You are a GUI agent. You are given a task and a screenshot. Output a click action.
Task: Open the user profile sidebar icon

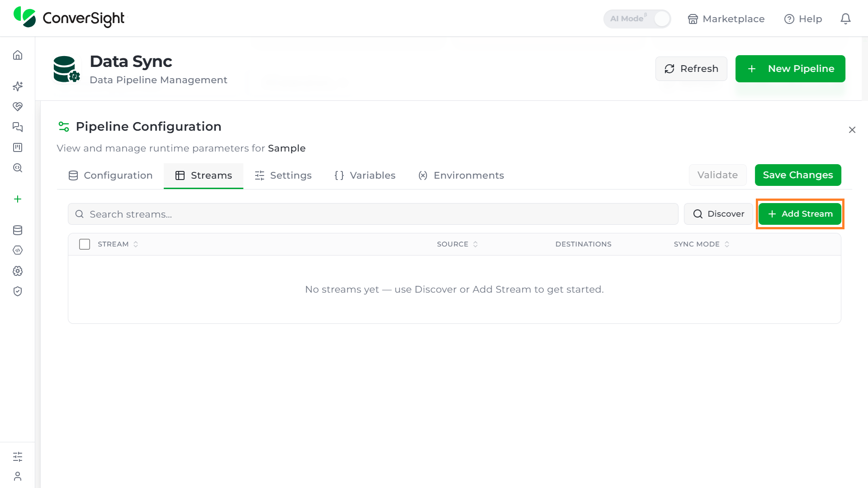click(x=18, y=477)
